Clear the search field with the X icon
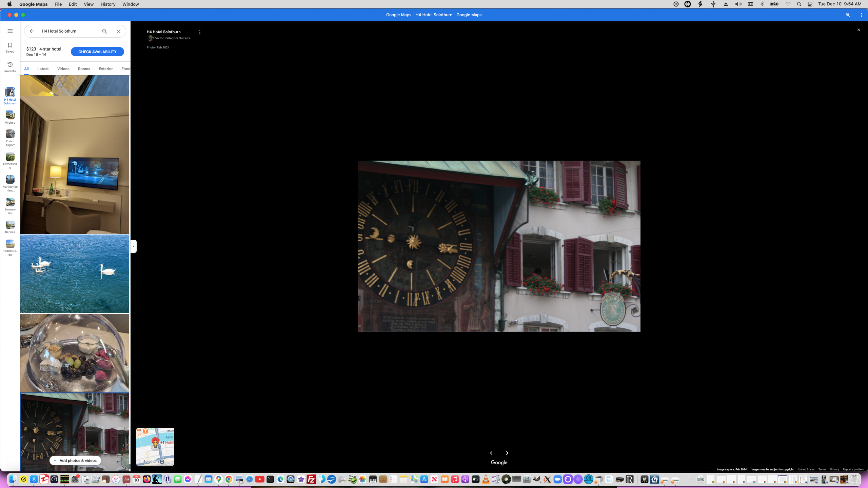The width and height of the screenshot is (868, 488). [118, 31]
